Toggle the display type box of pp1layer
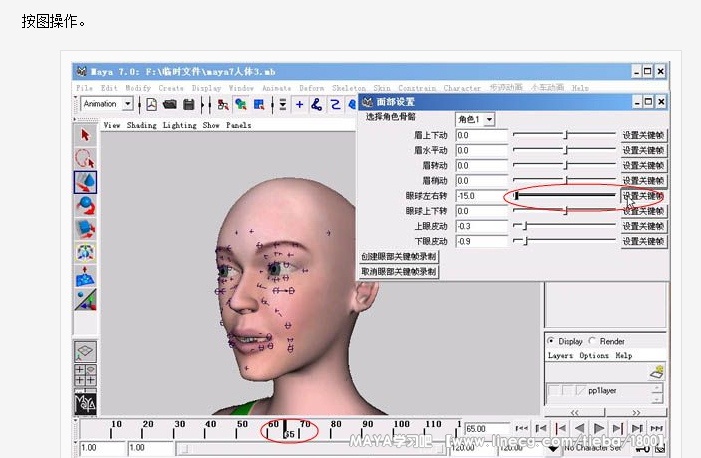Image resolution: width=701 pixels, height=458 pixels. tap(567, 390)
